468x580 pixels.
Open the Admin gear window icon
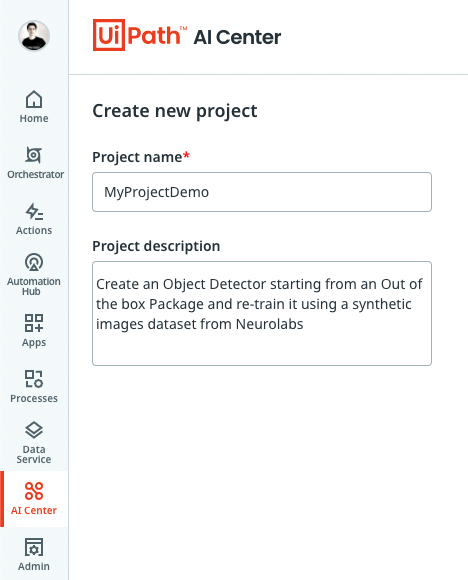pyautogui.click(x=34, y=547)
